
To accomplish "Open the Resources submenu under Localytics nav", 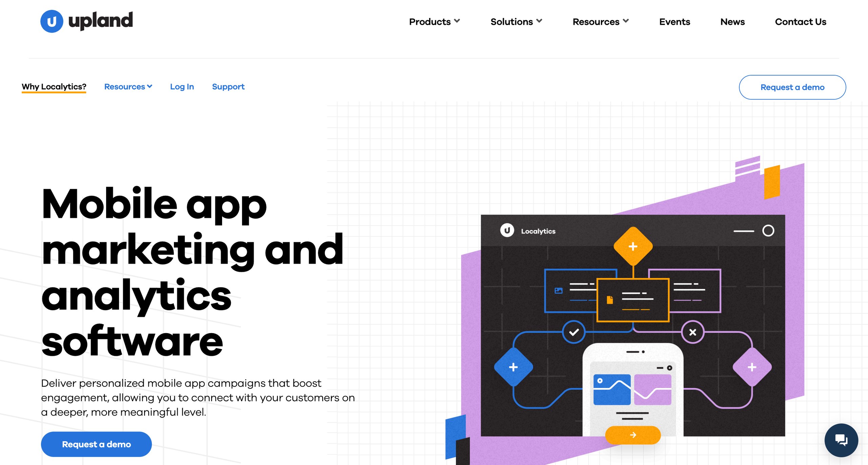I will coord(127,87).
